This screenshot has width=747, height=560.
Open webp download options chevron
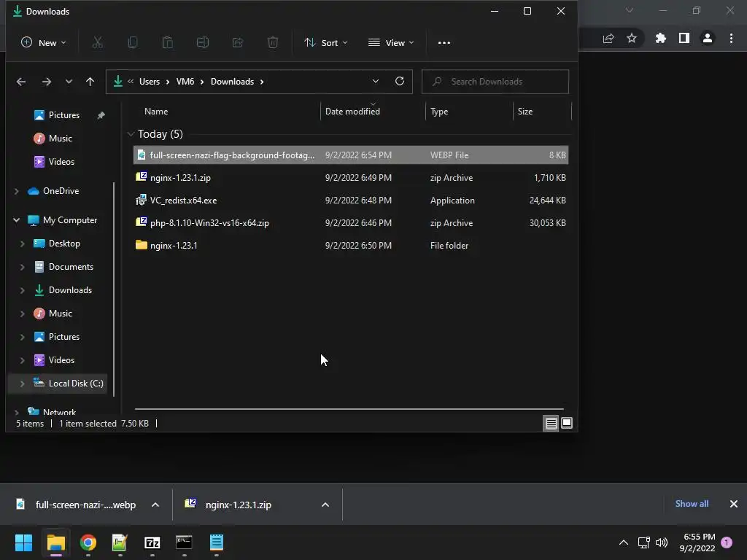pos(155,505)
